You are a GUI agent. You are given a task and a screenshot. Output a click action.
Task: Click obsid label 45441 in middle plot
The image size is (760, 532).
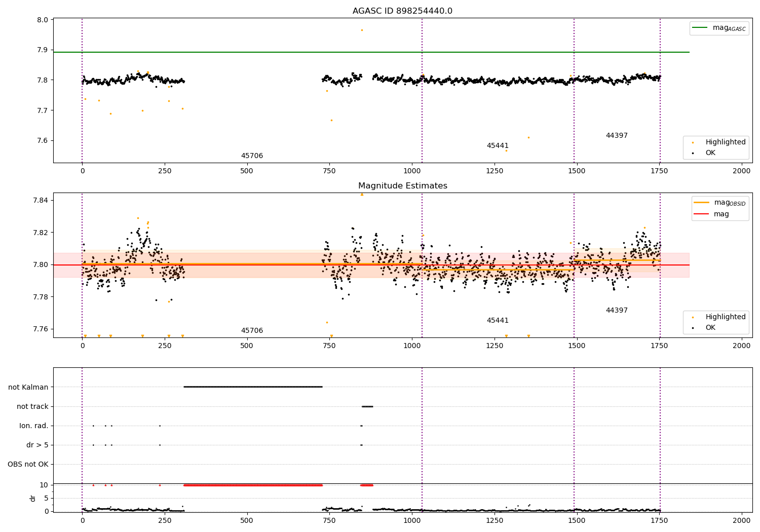(x=498, y=320)
